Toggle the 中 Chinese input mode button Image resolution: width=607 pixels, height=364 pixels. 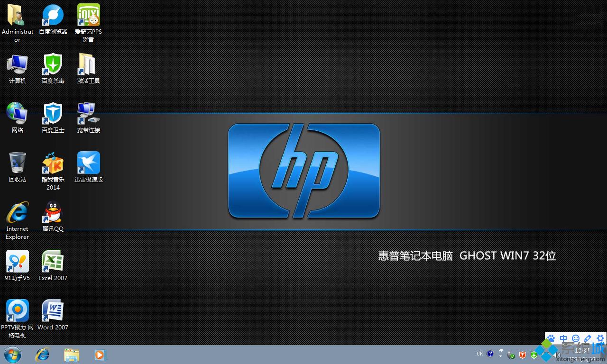click(x=563, y=338)
